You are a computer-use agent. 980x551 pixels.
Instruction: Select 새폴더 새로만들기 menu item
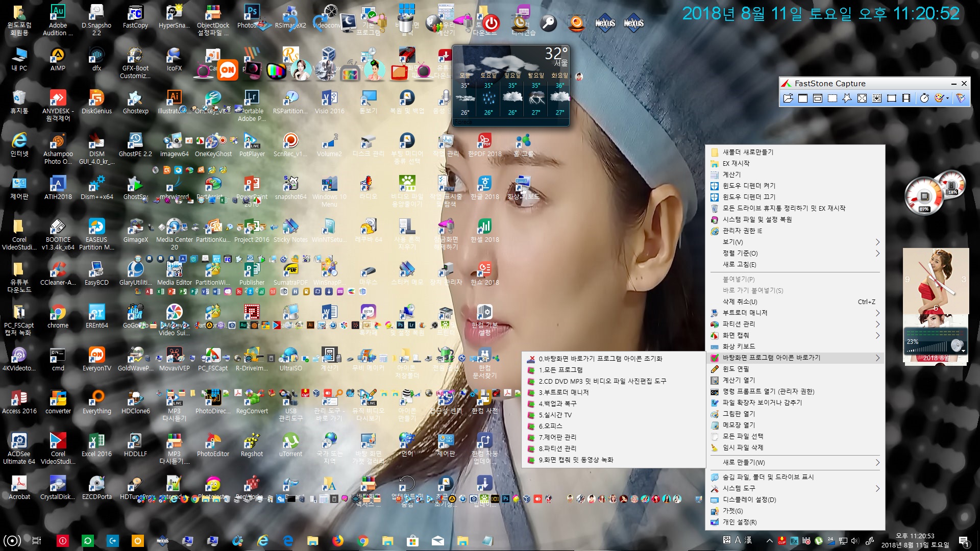pyautogui.click(x=795, y=152)
